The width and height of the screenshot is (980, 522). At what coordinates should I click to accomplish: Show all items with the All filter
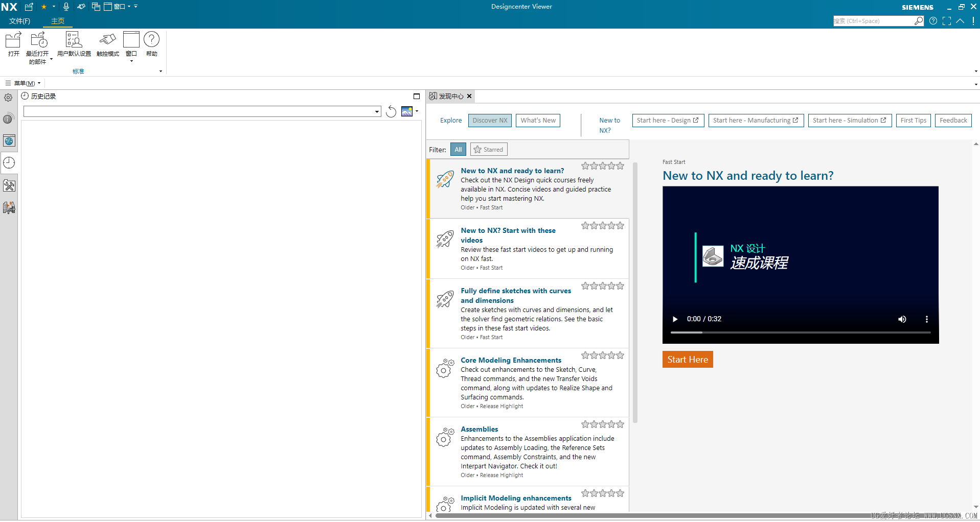pyautogui.click(x=458, y=150)
